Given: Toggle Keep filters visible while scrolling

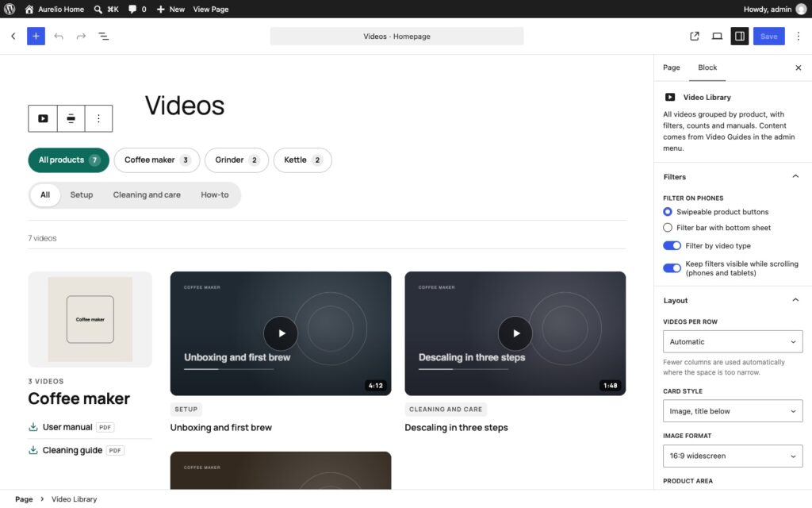Looking at the screenshot, I should [x=672, y=268].
